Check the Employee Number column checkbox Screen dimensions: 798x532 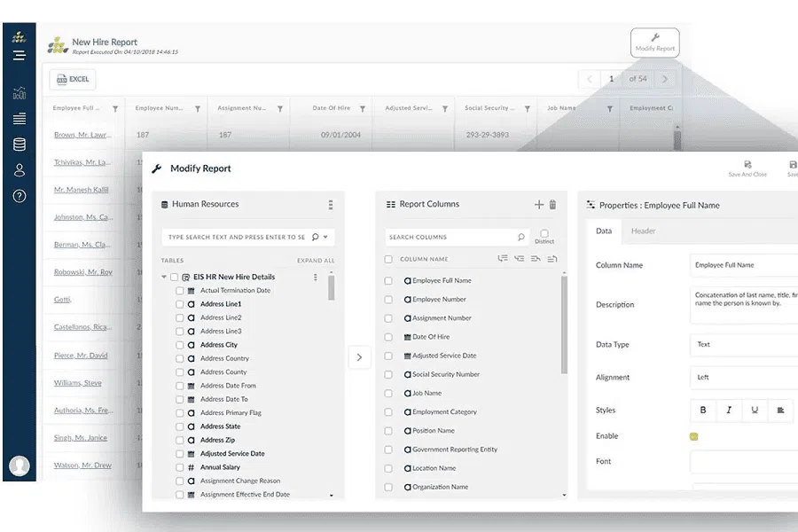[x=388, y=300]
